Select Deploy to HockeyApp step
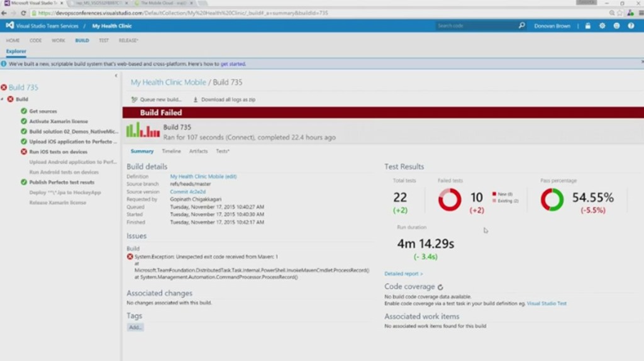Viewport: 644px width, 361px height. [x=65, y=192]
